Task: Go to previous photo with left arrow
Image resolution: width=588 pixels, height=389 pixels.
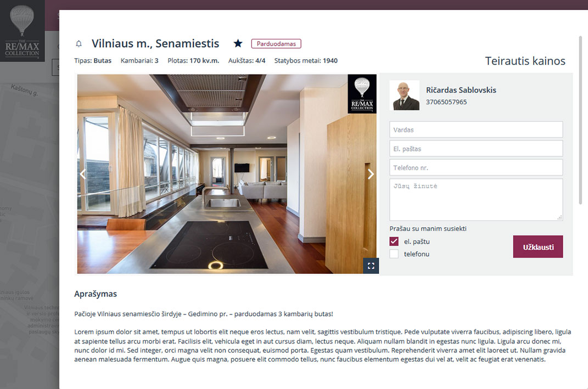Action: coord(83,174)
